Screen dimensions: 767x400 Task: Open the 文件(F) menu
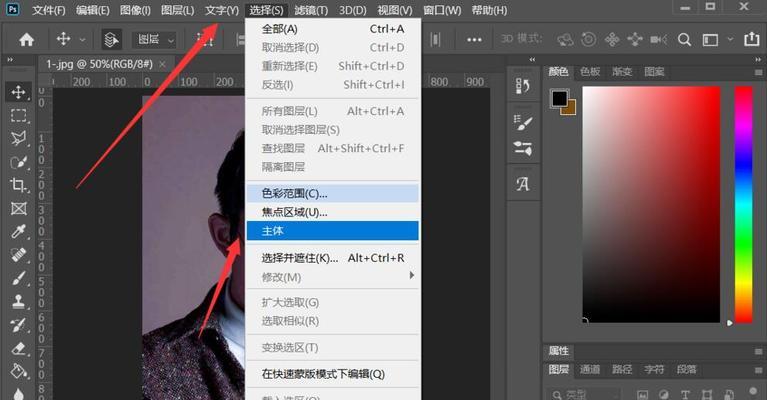click(x=48, y=10)
